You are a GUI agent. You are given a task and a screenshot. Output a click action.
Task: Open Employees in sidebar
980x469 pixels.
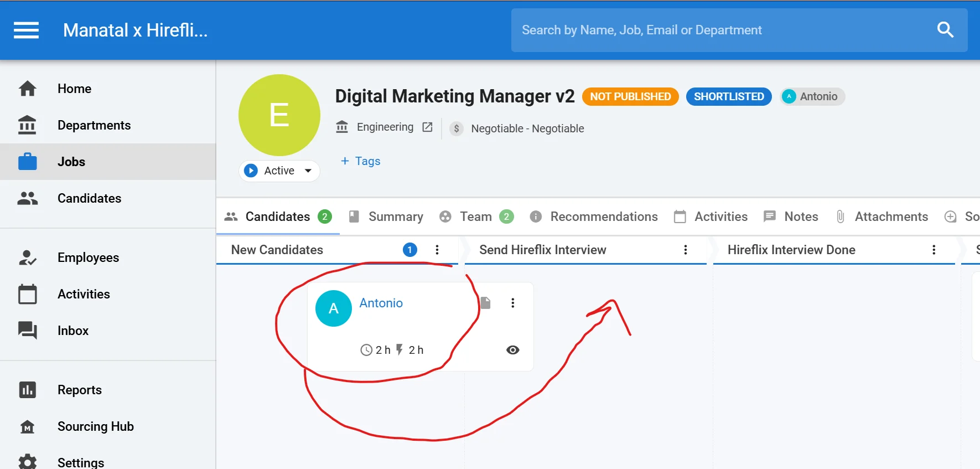108,257
